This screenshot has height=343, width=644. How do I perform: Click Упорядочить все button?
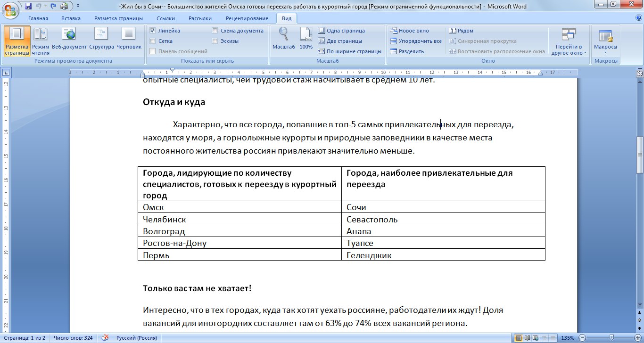416,41
